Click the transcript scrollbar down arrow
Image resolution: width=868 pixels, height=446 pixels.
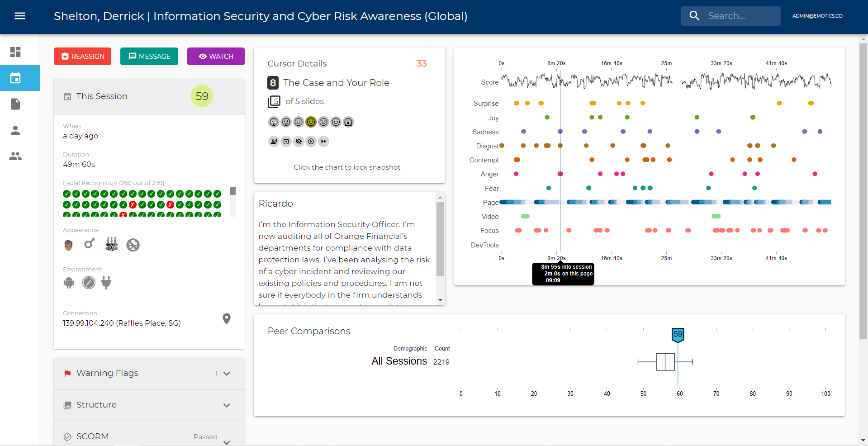440,300
